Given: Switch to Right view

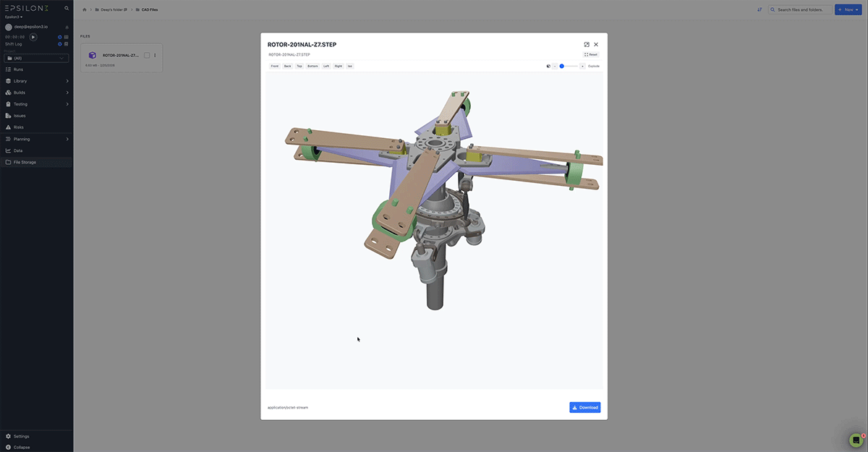Looking at the screenshot, I should pyautogui.click(x=338, y=66).
